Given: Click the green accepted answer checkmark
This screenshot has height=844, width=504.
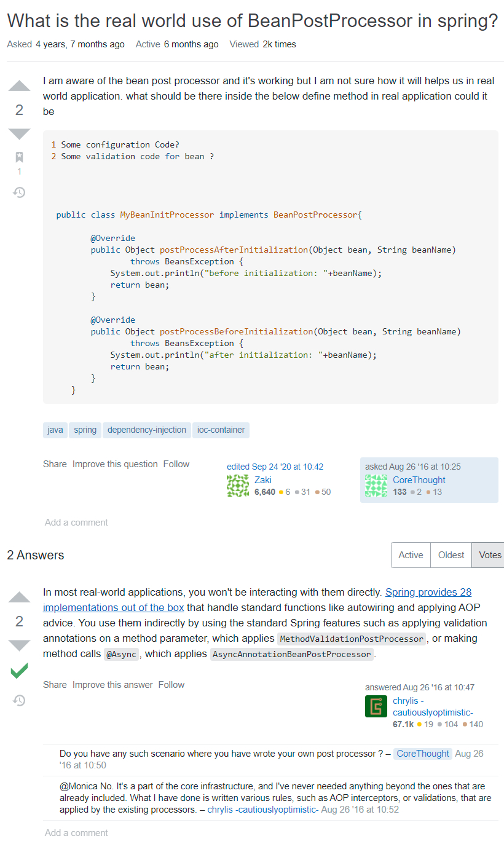Looking at the screenshot, I should point(19,671).
